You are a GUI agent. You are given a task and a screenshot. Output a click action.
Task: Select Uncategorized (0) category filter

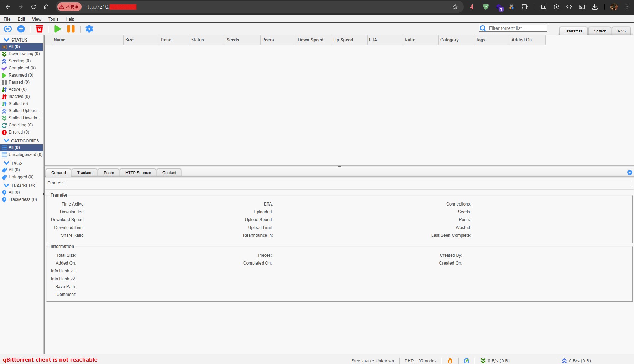(21, 155)
